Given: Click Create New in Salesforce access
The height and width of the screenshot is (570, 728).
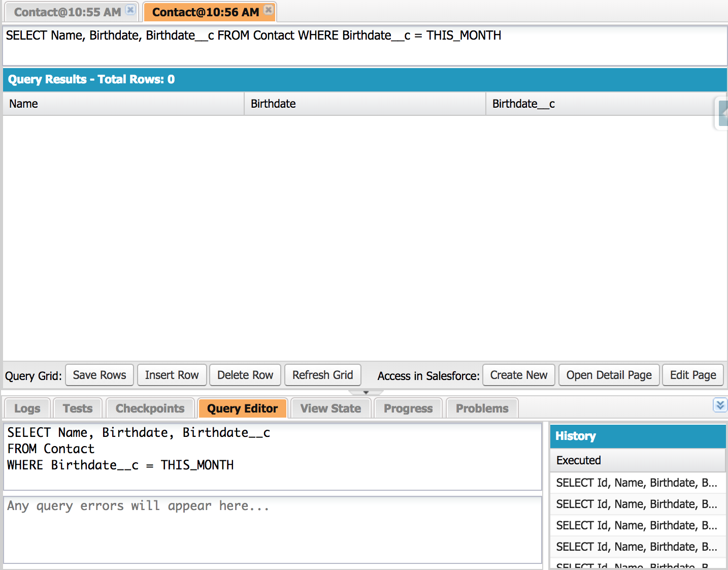Looking at the screenshot, I should point(519,375).
